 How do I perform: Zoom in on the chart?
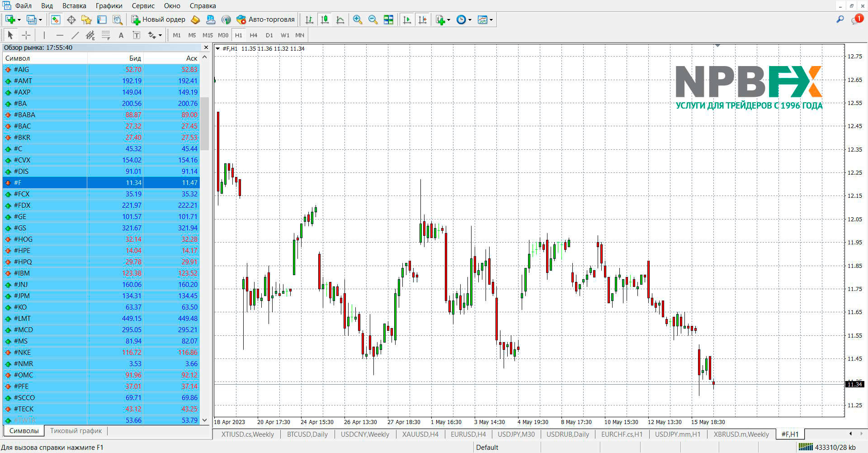pos(358,19)
